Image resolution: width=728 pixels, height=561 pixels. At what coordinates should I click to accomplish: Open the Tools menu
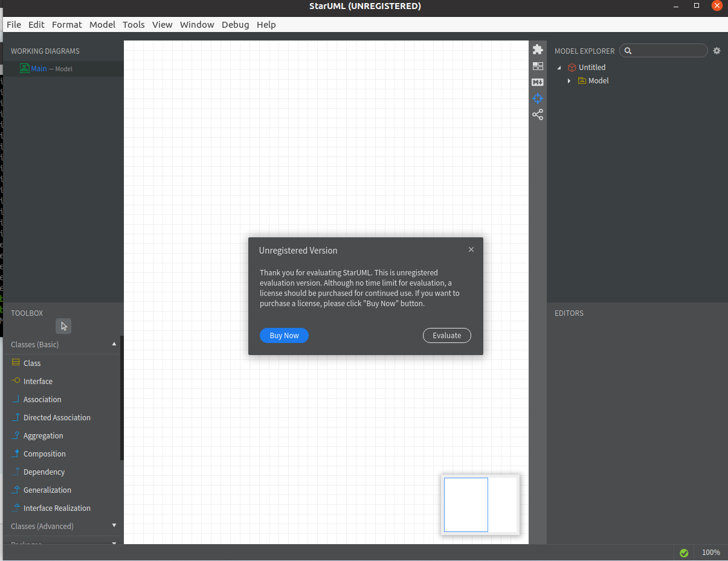(134, 25)
